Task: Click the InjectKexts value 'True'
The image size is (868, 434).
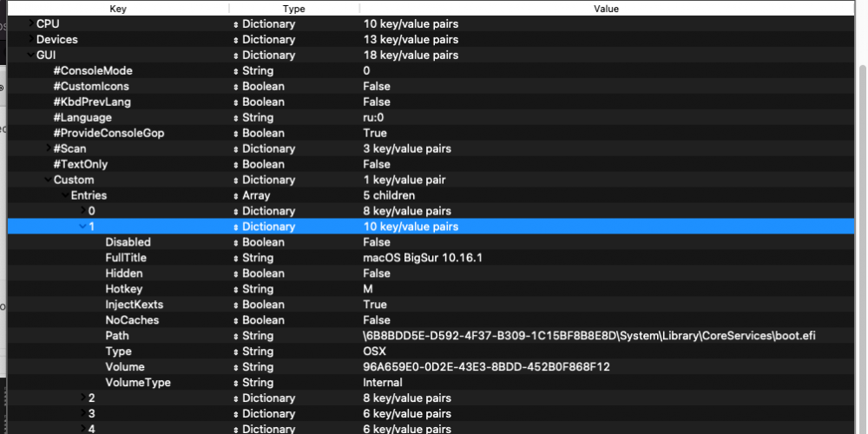Action: [375, 305]
